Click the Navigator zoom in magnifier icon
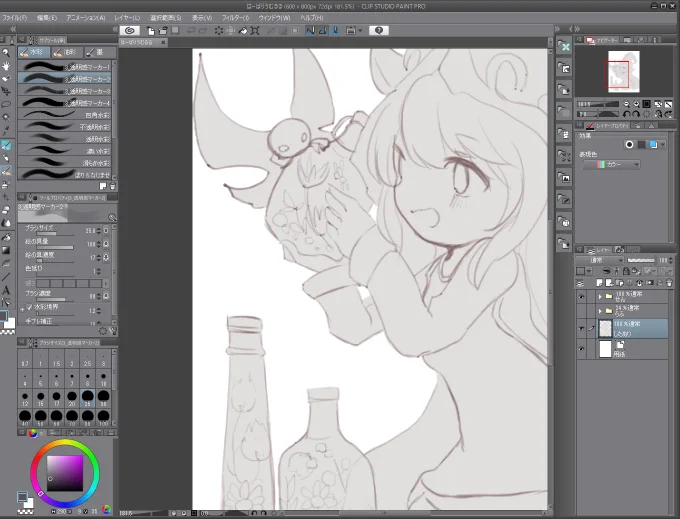The image size is (680, 519). [x=636, y=104]
